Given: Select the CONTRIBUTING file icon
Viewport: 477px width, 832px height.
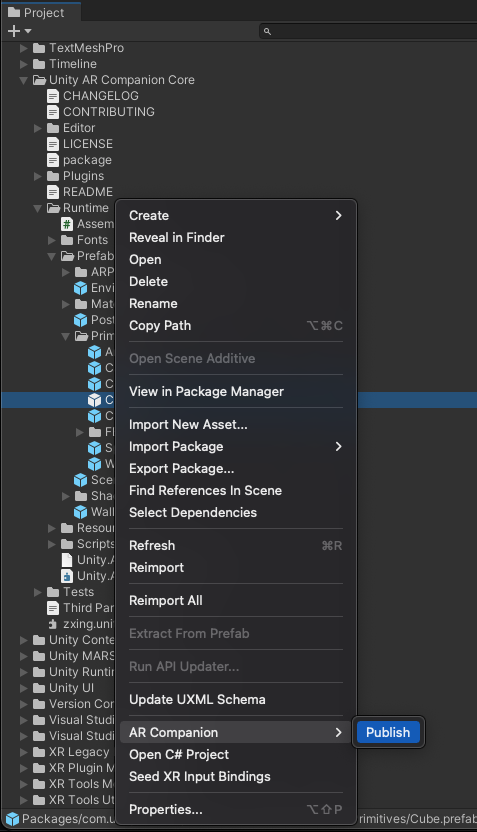Looking at the screenshot, I should pos(53,112).
